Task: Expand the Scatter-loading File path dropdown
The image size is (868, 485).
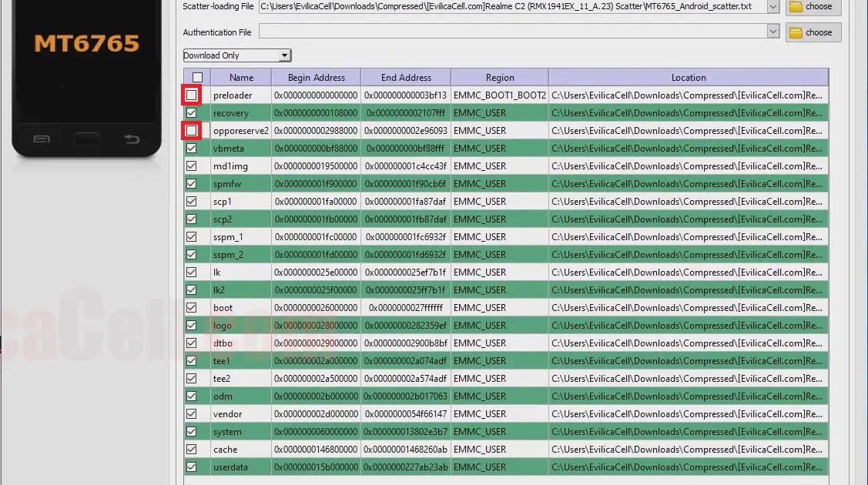Action: point(773,7)
